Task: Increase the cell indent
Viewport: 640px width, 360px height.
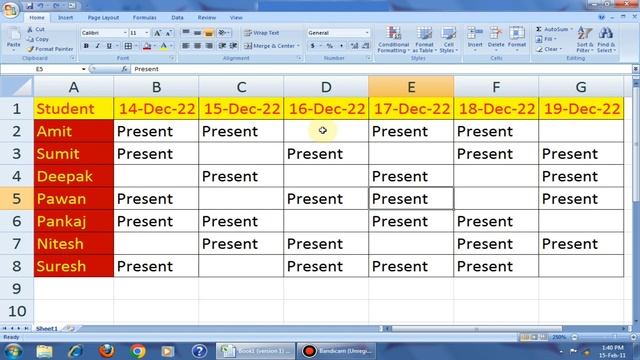Action: click(233, 46)
